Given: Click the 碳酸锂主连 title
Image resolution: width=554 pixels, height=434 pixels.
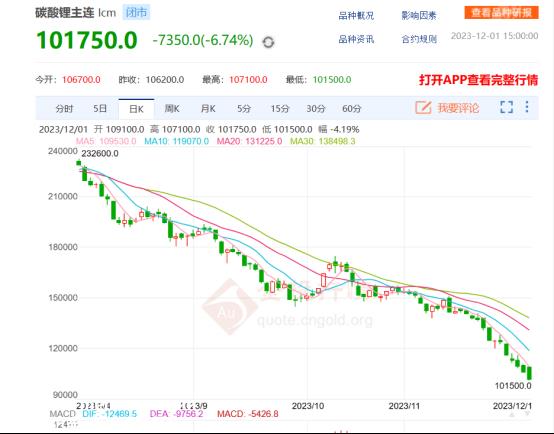Looking at the screenshot, I should [65, 13].
